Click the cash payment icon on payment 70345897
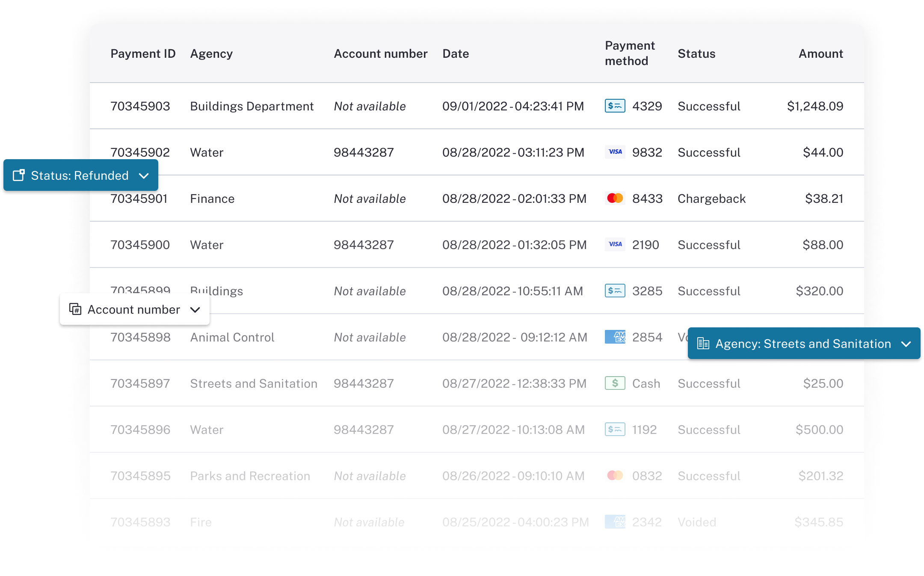Viewport: 924px width, 576px height. click(x=615, y=383)
